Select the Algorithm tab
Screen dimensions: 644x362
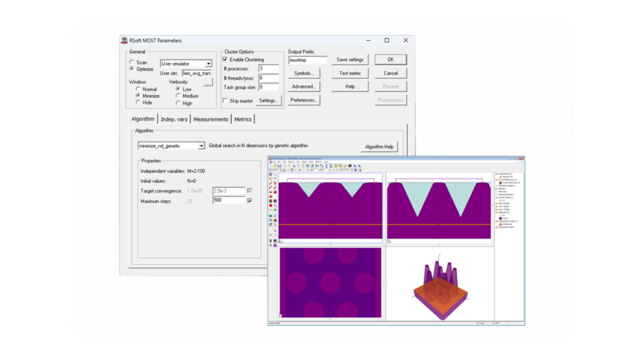tap(142, 119)
